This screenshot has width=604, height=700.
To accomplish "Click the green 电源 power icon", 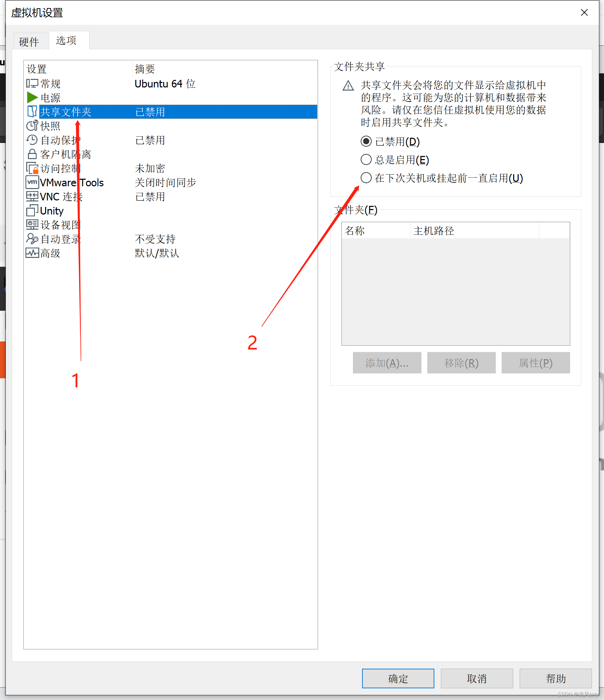I will [x=32, y=97].
